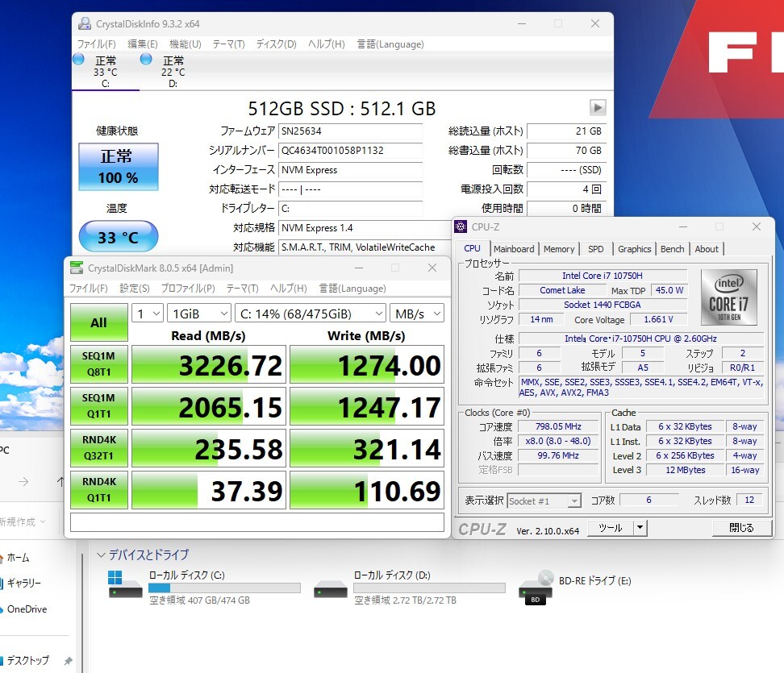The image size is (784, 673).
Task: Open the CrystalDiskMark Help menu
Action: point(288,289)
